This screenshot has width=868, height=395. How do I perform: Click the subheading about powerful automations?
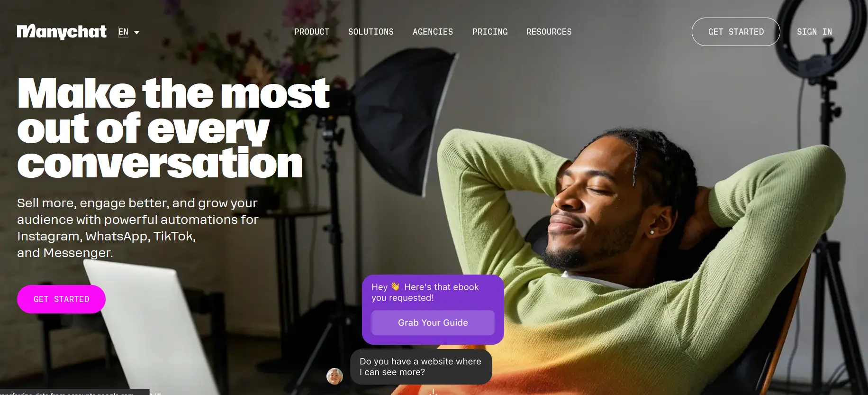[138, 228]
